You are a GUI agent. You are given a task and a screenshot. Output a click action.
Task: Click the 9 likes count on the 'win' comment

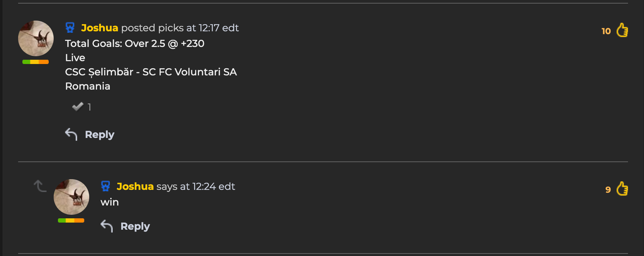pos(608,190)
